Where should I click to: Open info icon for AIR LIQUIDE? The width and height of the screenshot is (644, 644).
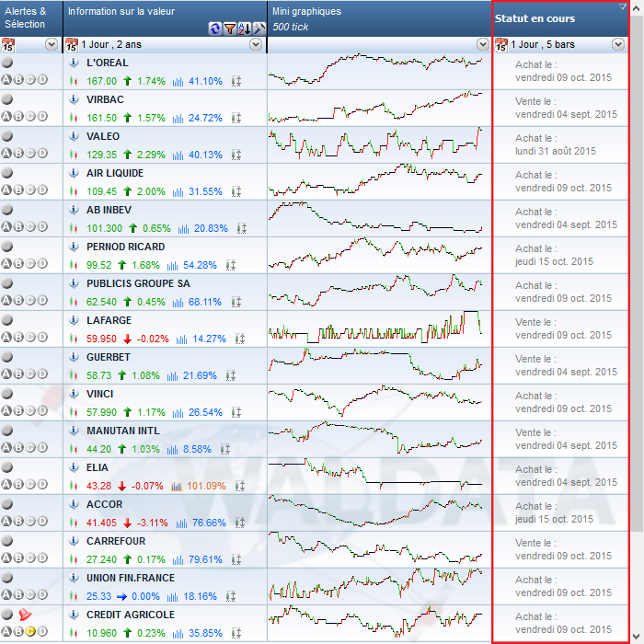tap(74, 173)
